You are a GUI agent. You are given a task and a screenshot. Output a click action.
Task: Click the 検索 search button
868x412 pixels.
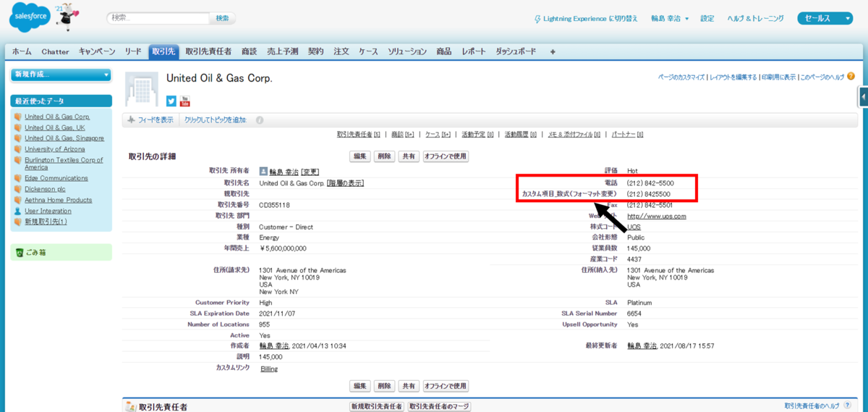coord(222,18)
